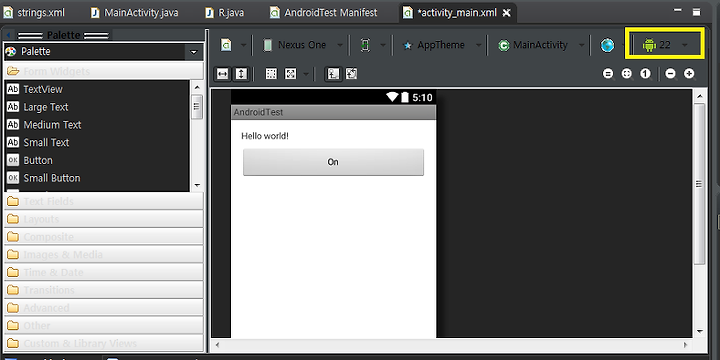Expand the Advanced palette category
720x360 pixels.
pos(104,308)
